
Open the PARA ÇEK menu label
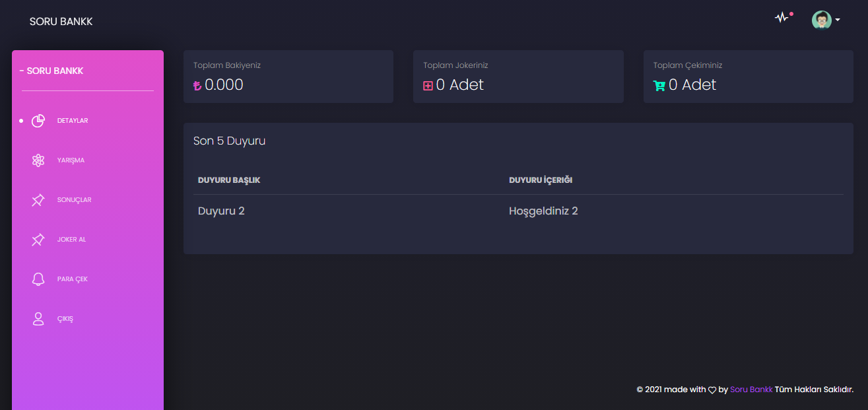73,279
